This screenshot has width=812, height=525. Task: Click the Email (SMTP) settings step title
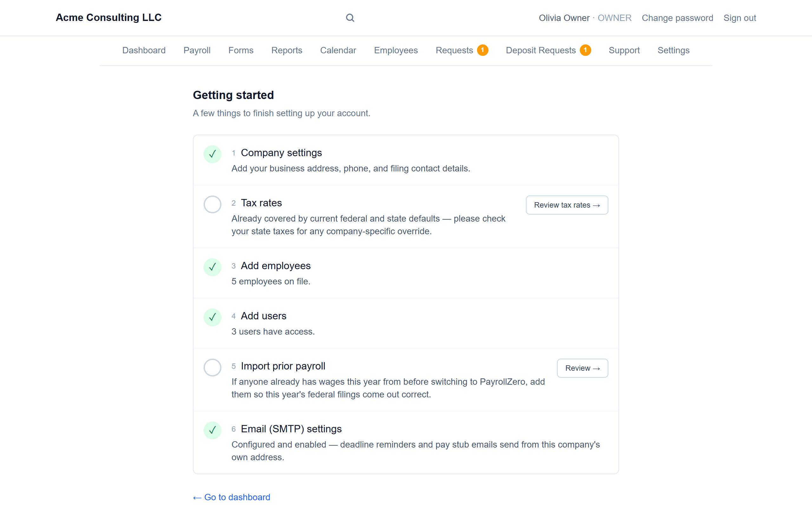291,429
